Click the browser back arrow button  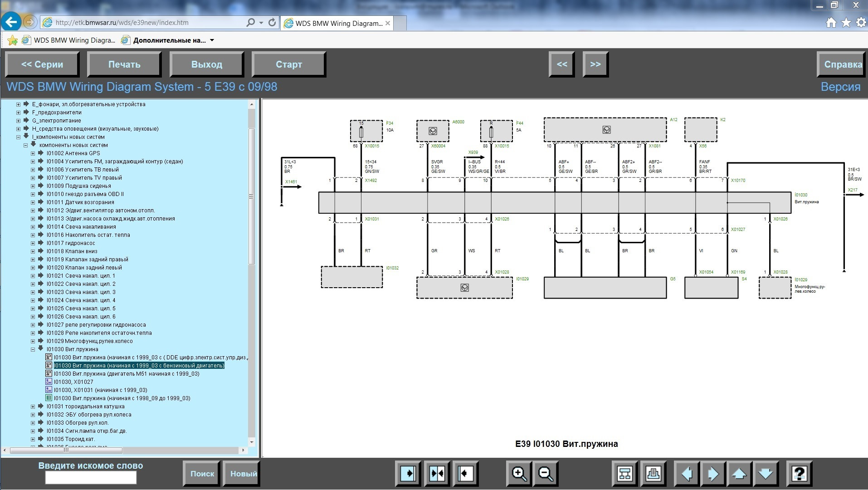[x=11, y=22]
